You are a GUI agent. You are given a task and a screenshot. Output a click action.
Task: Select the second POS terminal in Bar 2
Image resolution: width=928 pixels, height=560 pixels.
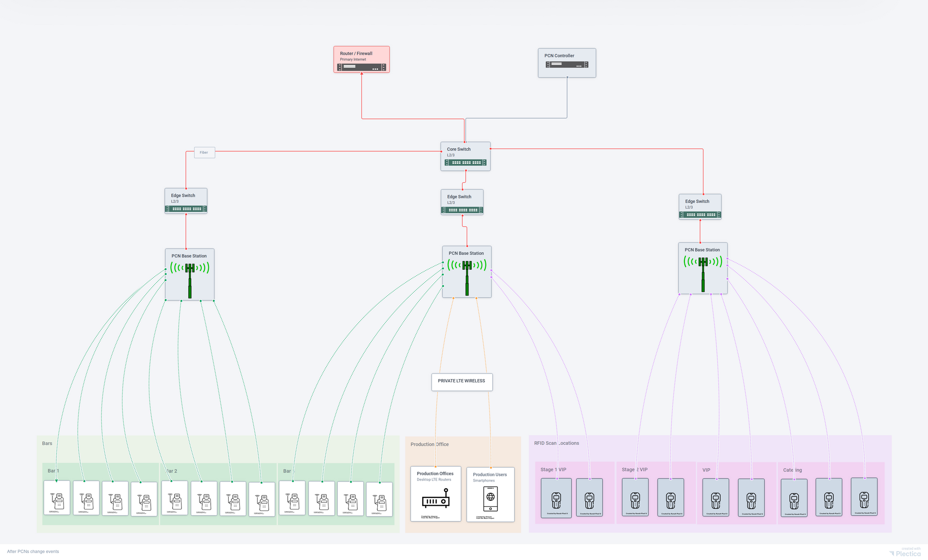[204, 498]
